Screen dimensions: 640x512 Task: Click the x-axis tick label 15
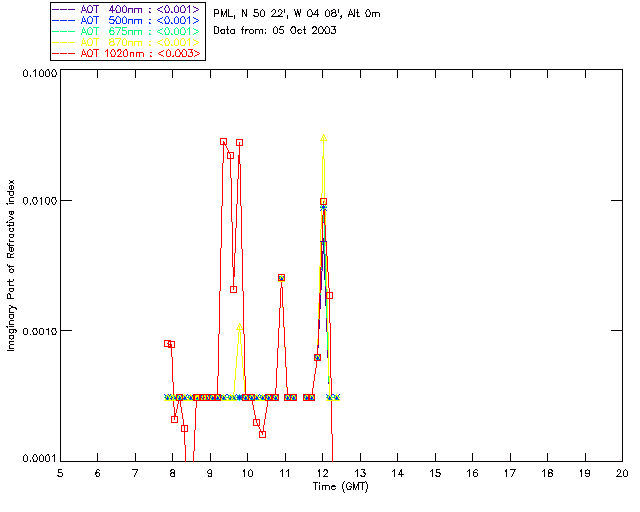tap(435, 473)
